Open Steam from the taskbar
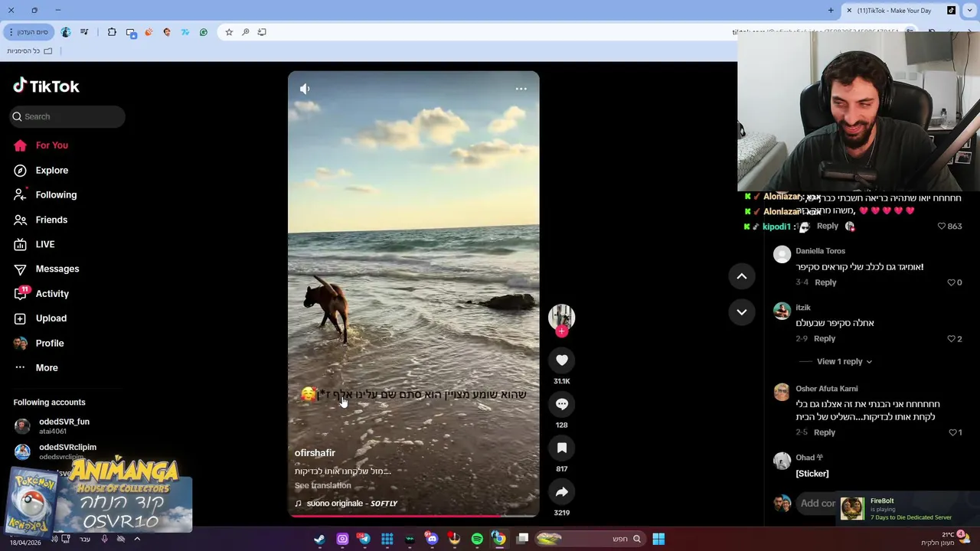The height and width of the screenshot is (551, 980). 319,539
